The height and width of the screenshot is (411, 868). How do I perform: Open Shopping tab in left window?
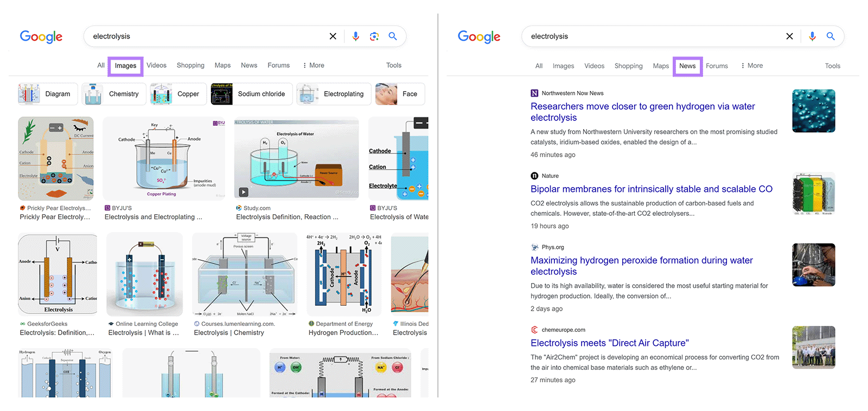pos(190,66)
